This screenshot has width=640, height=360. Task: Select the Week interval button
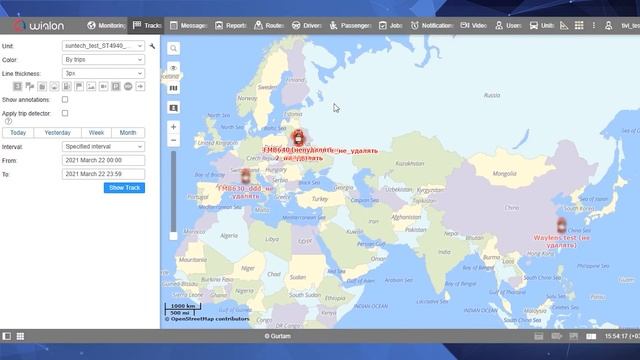pyautogui.click(x=96, y=133)
